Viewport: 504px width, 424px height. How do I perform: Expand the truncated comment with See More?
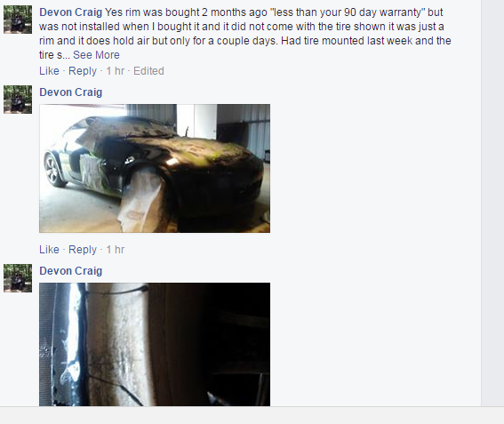96,55
